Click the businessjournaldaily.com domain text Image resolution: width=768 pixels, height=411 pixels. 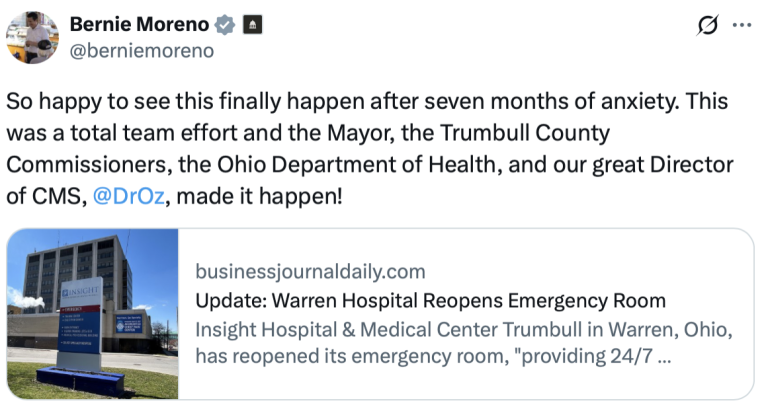tap(309, 271)
